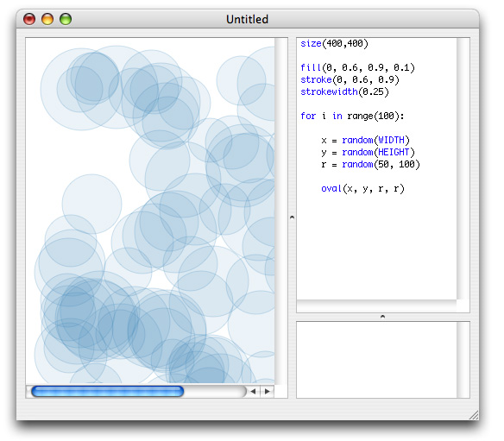
Task: Click the 'for i in range(100):' line
Action: tap(352, 116)
